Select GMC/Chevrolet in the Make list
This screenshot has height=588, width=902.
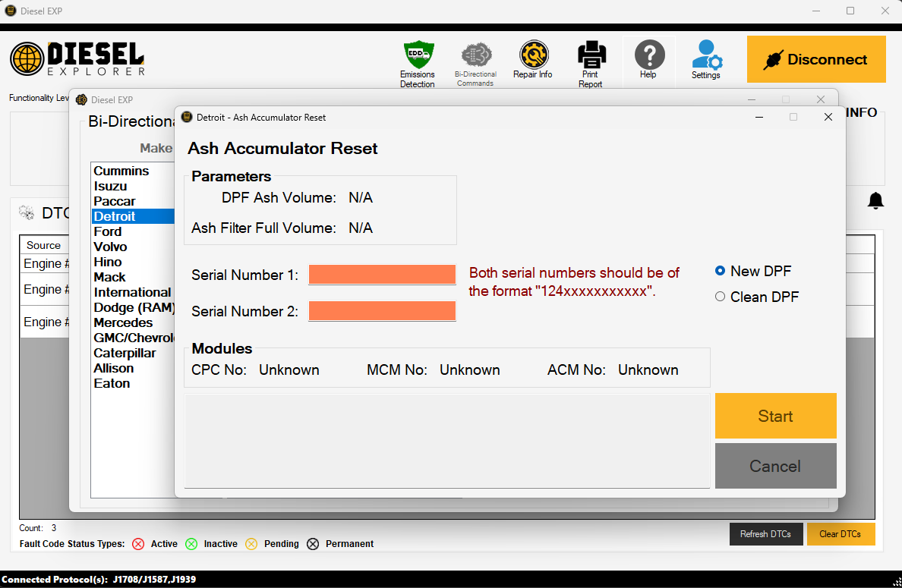click(133, 338)
